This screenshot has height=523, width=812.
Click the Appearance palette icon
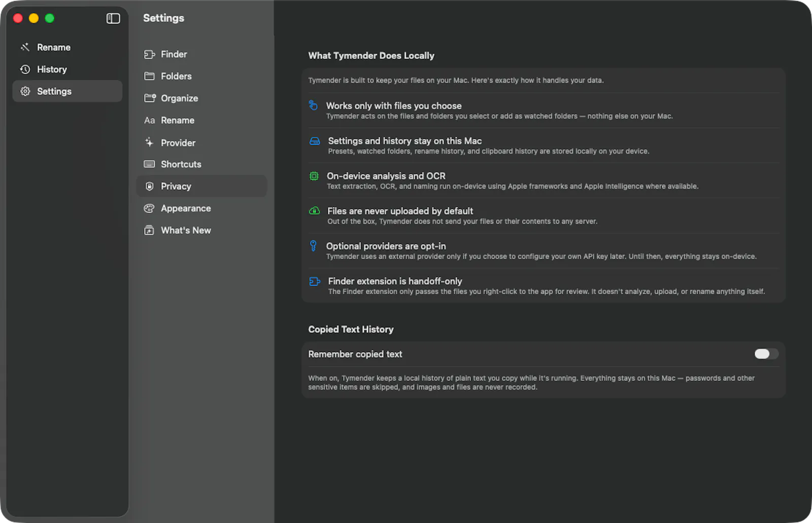point(149,208)
